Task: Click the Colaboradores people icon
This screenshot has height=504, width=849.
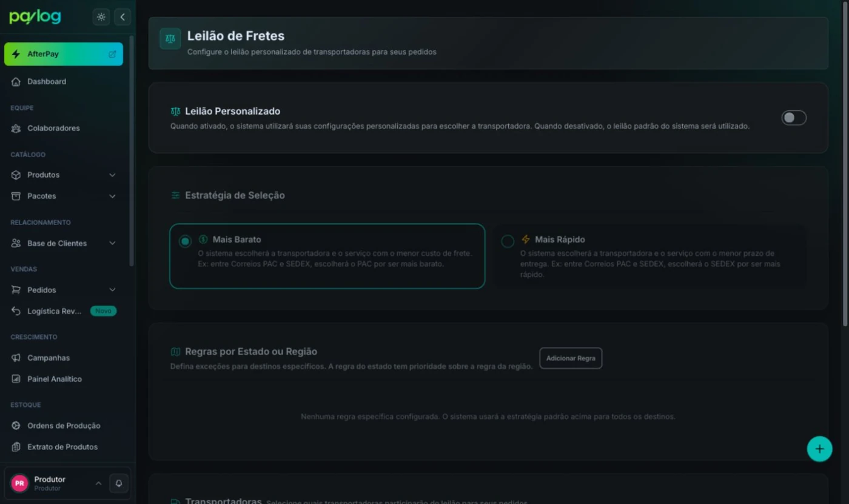Action: pos(16,129)
